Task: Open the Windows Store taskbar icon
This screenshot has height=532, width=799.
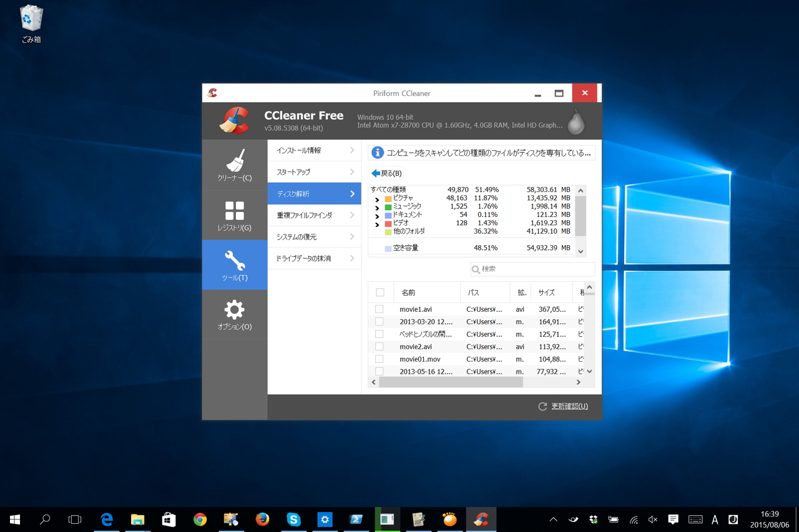Action: point(169,519)
